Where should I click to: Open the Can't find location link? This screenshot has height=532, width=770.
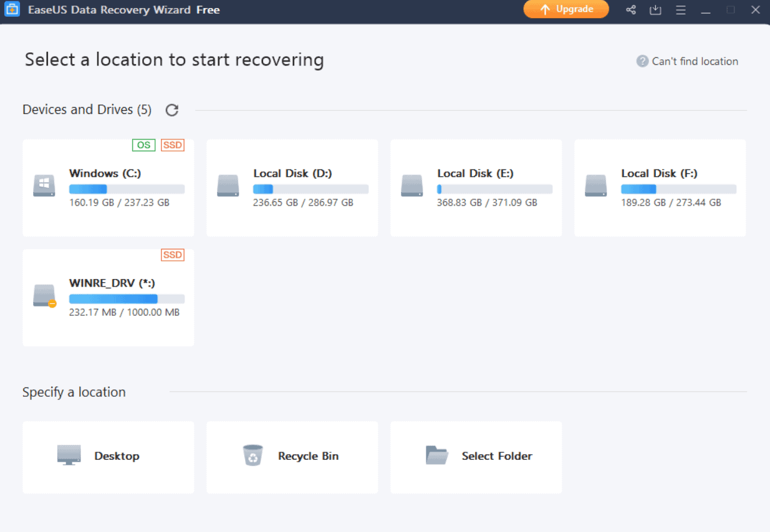click(695, 61)
